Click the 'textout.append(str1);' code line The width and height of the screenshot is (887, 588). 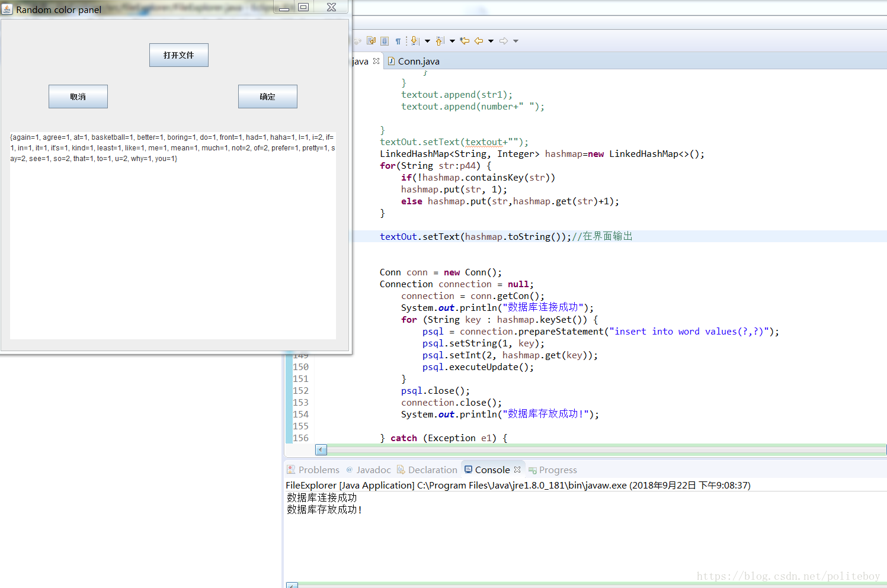(457, 95)
